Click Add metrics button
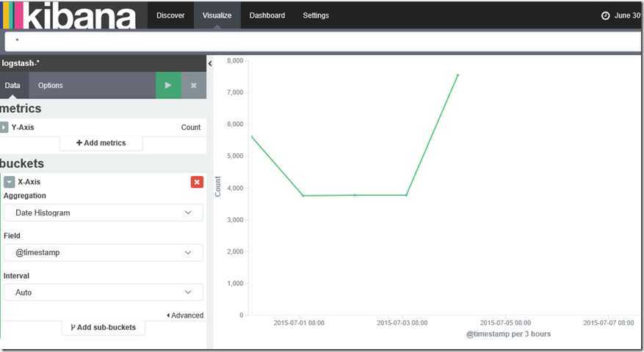The height and width of the screenshot is (352, 644). click(101, 143)
